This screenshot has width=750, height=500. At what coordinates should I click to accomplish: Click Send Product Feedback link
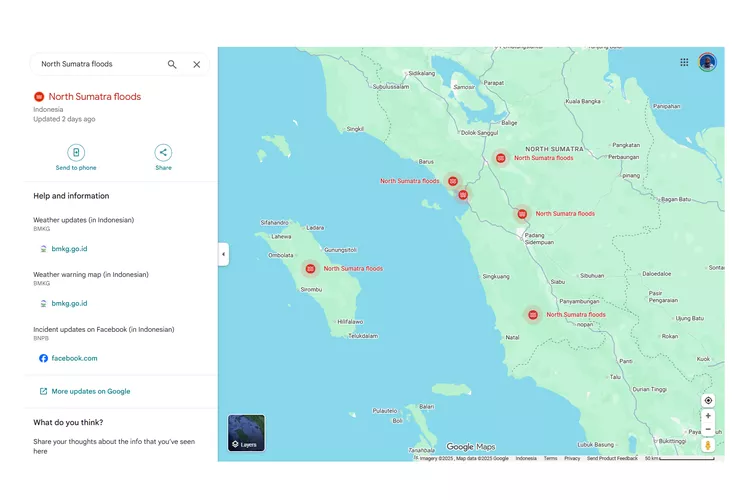tap(612, 458)
